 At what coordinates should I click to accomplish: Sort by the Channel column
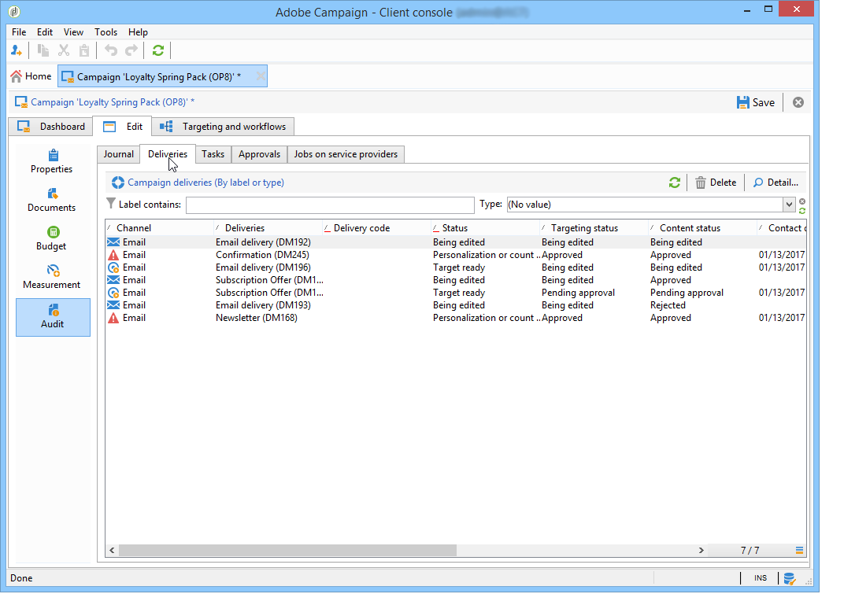click(159, 228)
